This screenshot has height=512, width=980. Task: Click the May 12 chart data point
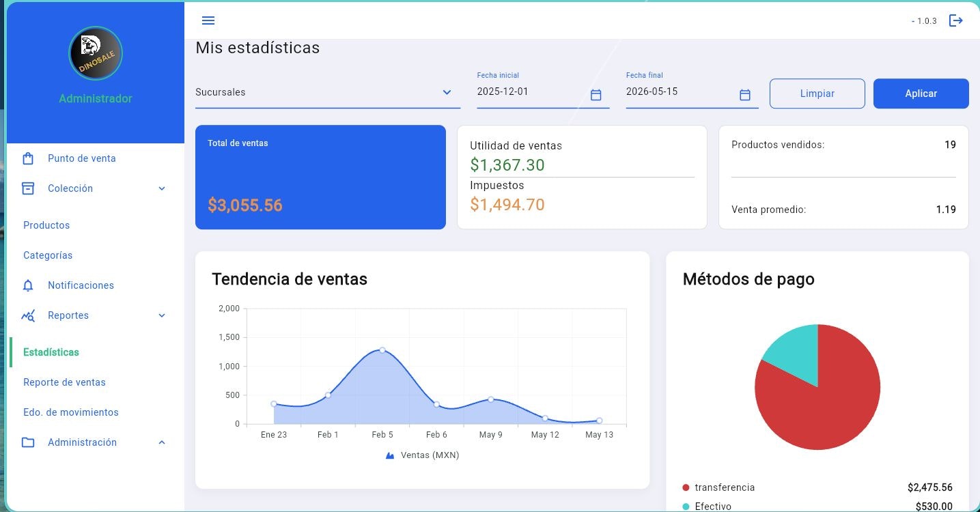tap(545, 418)
